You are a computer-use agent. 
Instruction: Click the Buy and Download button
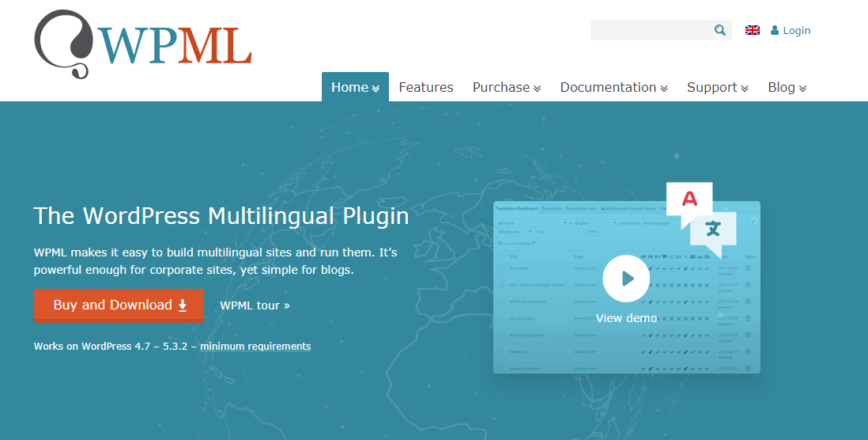click(119, 305)
